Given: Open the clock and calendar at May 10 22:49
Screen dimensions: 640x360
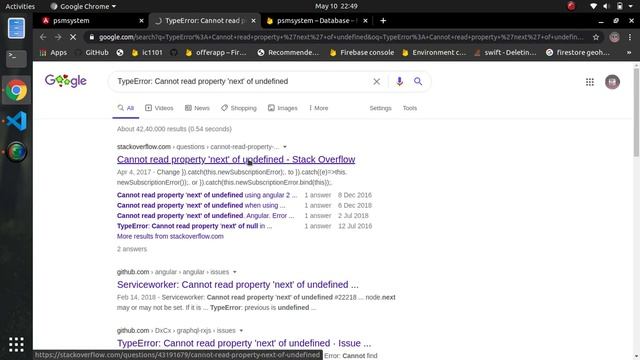Looking at the screenshot, I should tap(336, 6).
